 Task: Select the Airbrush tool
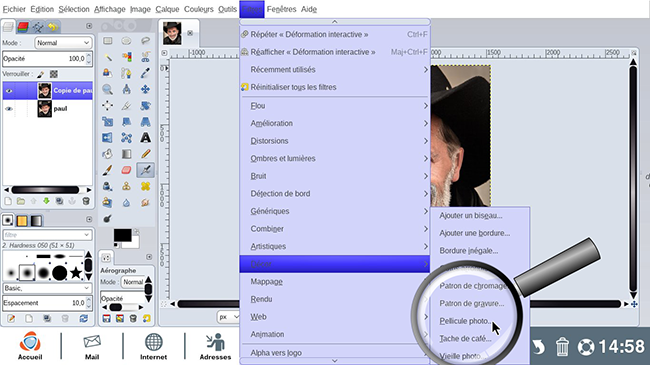[145, 170]
